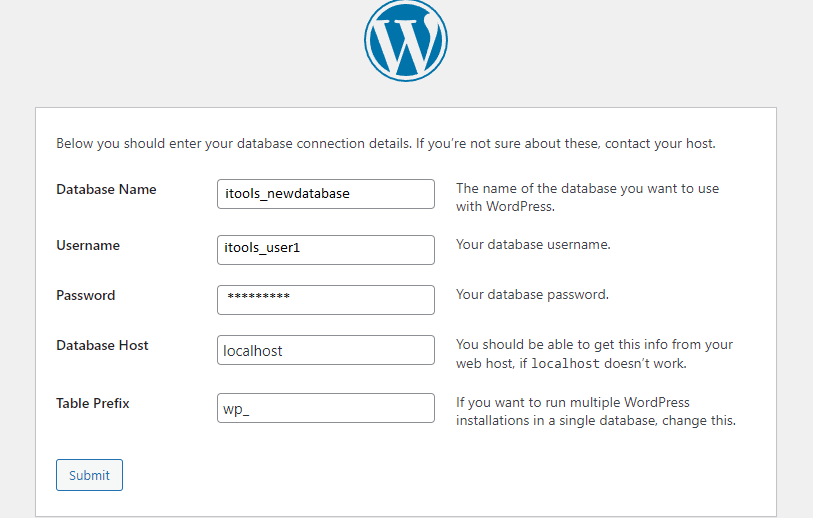Click the monospace 'localhost' word in host hint
Viewport: 813px width, 518px height.
565,363
